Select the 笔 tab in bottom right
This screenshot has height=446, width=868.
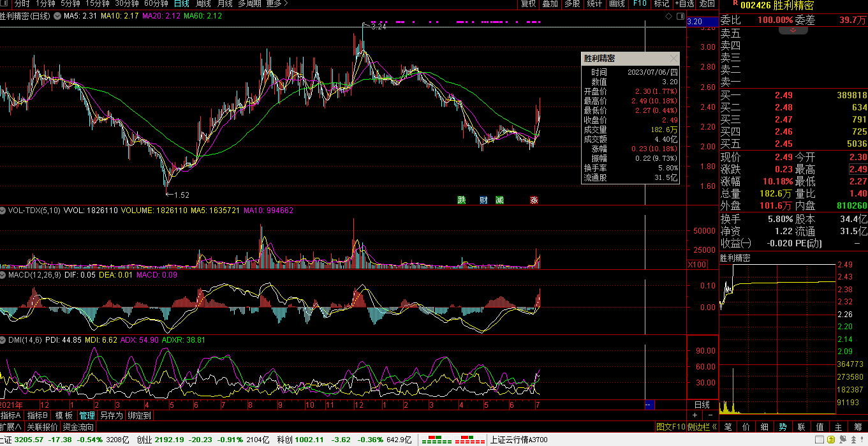point(728,427)
